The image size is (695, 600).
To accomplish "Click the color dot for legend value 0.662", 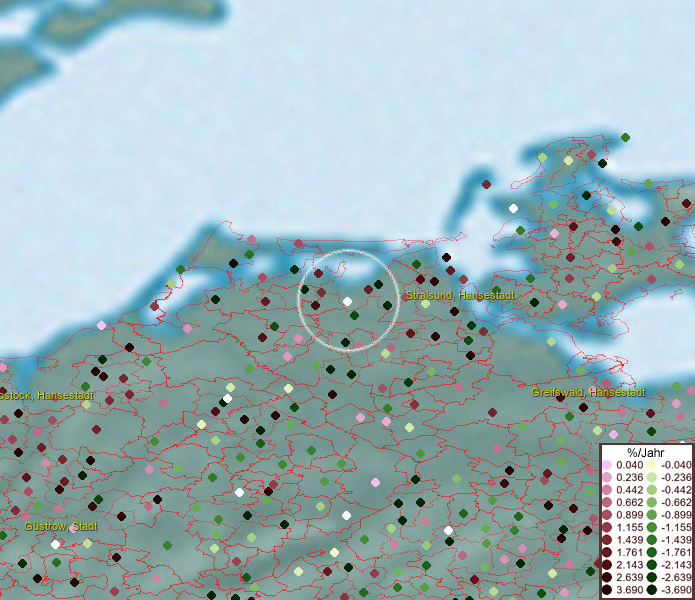I will pos(607,503).
